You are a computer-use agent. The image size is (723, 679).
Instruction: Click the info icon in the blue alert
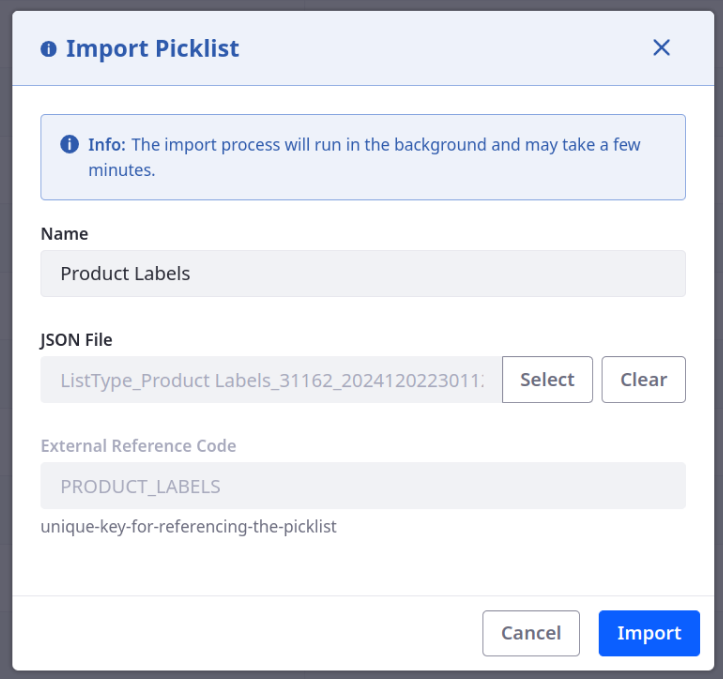pos(70,144)
